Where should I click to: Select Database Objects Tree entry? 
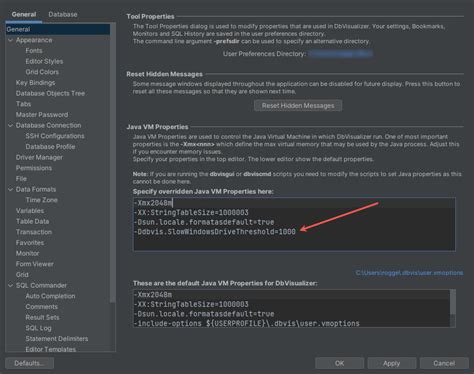(50, 93)
